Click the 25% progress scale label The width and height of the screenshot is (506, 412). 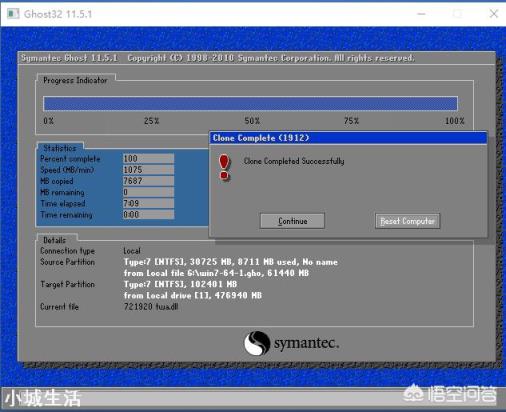(x=151, y=121)
